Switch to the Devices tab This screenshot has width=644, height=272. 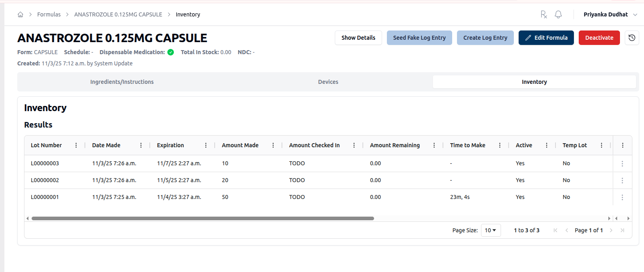click(x=328, y=82)
